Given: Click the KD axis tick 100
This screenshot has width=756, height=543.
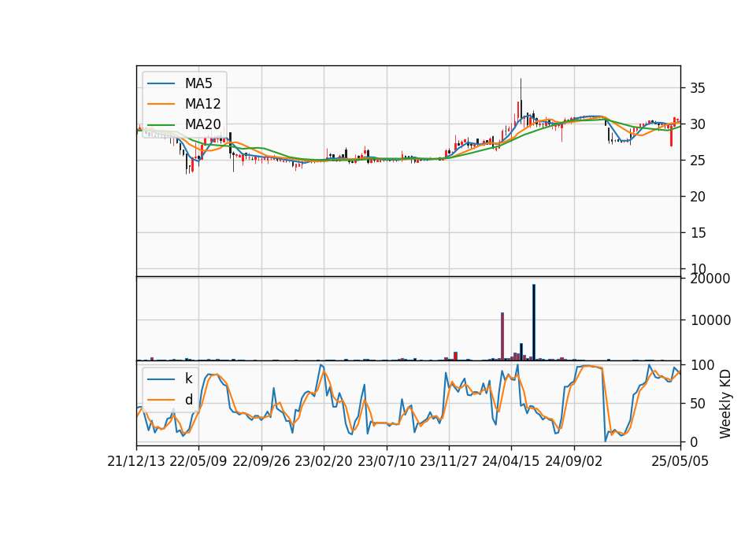Looking at the screenshot, I should click(702, 365).
